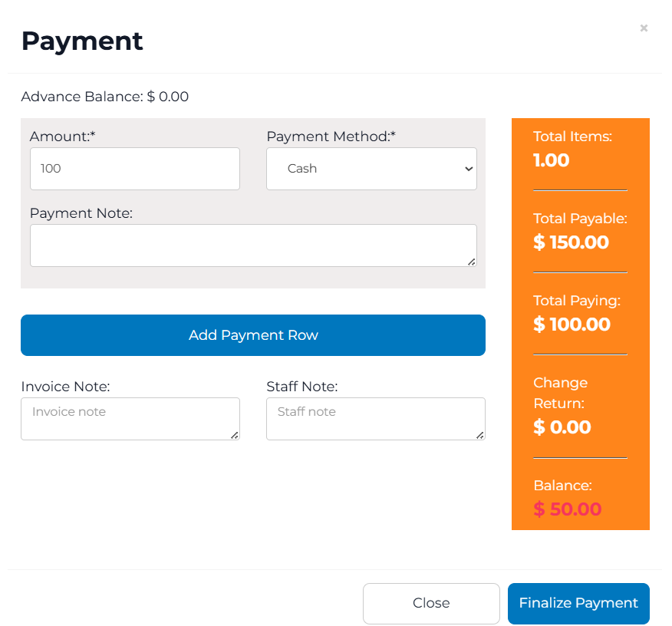This screenshot has height=626, width=672.
Task: Click the Staff Note resize grip
Action: click(x=480, y=435)
